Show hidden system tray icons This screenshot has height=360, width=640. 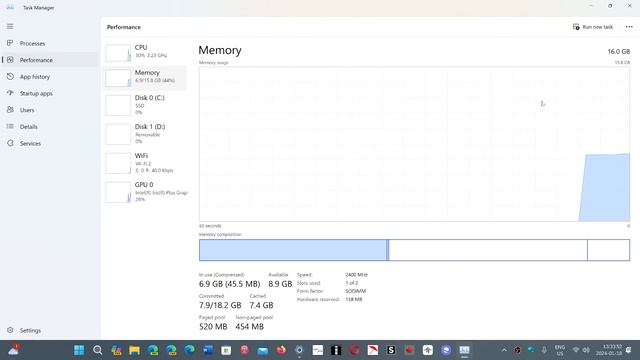[x=504, y=350]
